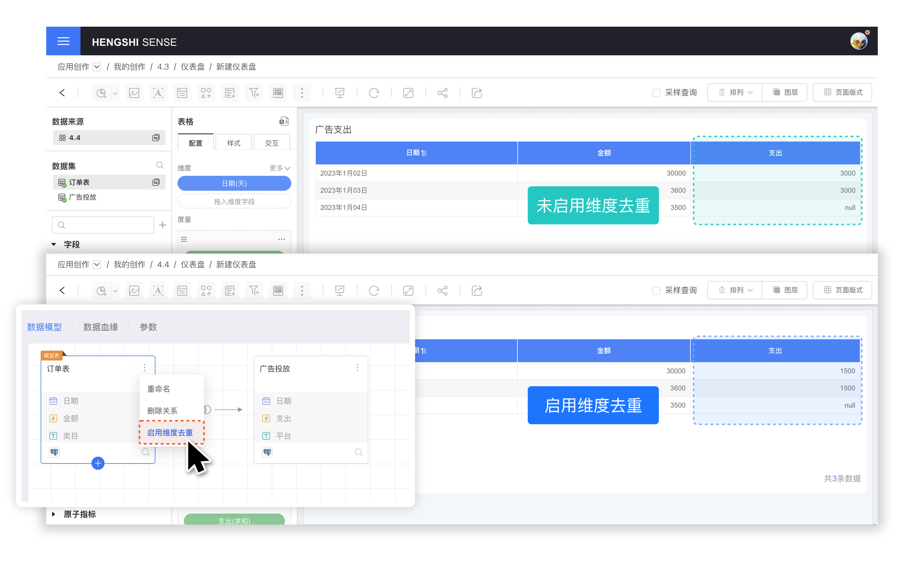Open 数据血缘 tab

(x=101, y=327)
